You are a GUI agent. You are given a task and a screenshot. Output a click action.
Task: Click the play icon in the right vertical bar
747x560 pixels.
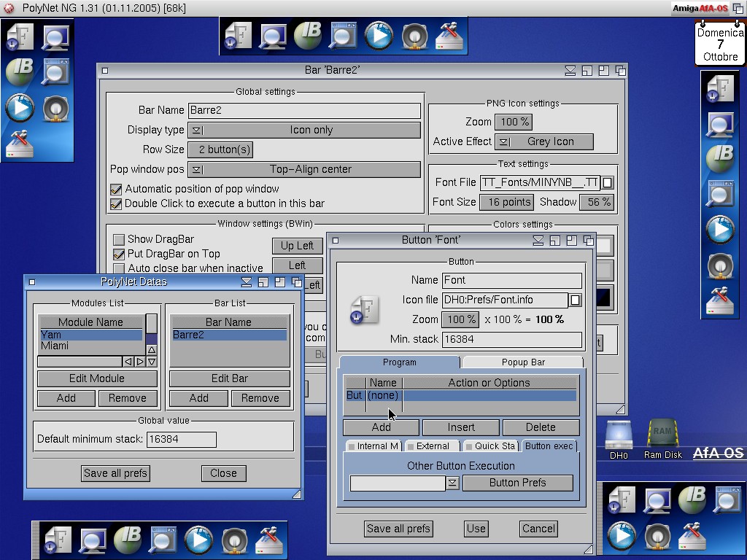click(720, 230)
